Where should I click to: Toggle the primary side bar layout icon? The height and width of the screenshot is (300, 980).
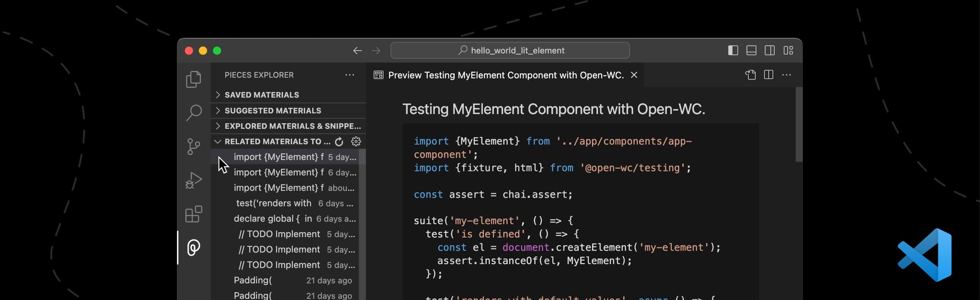[733, 50]
